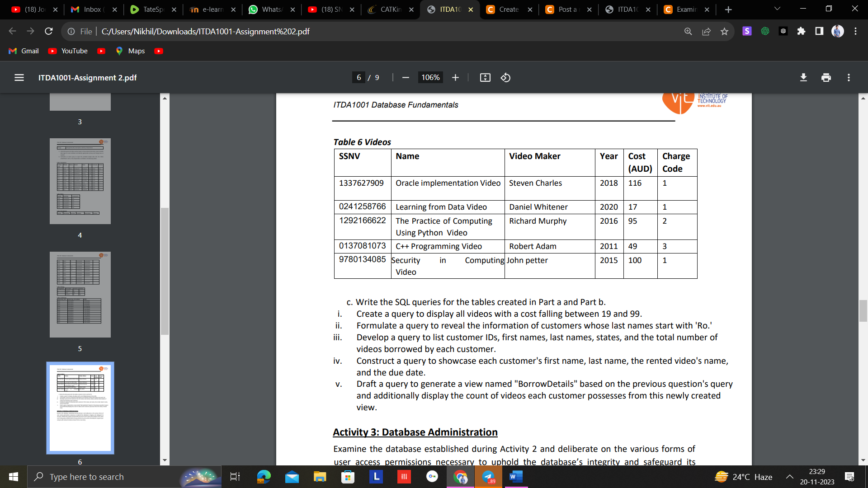Open Chrome's side panel icon
The image size is (868, 488).
coord(819,31)
